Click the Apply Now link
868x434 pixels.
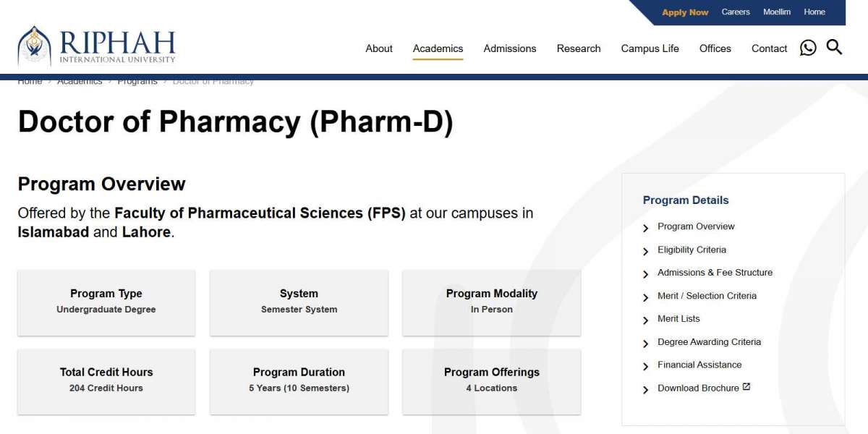[x=685, y=12]
